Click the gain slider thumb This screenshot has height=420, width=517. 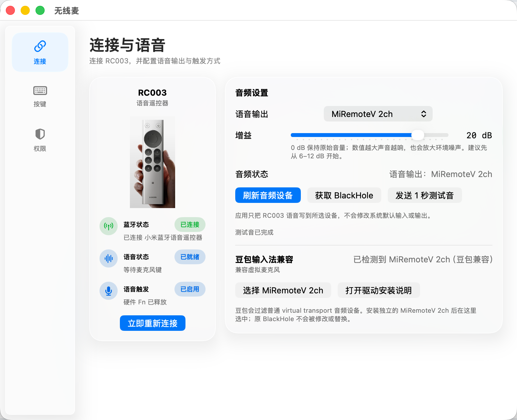pyautogui.click(x=418, y=135)
